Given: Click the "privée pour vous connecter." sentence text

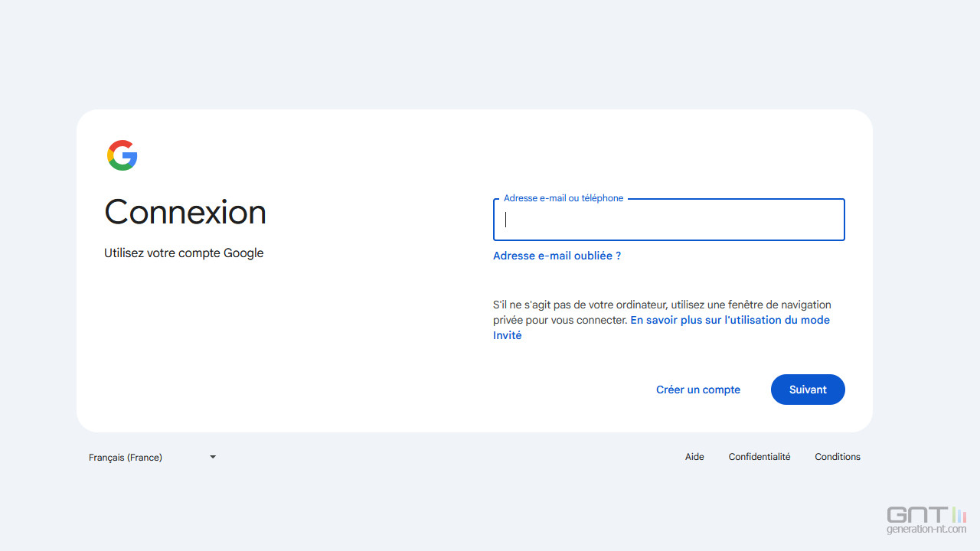Looking at the screenshot, I should coord(560,320).
